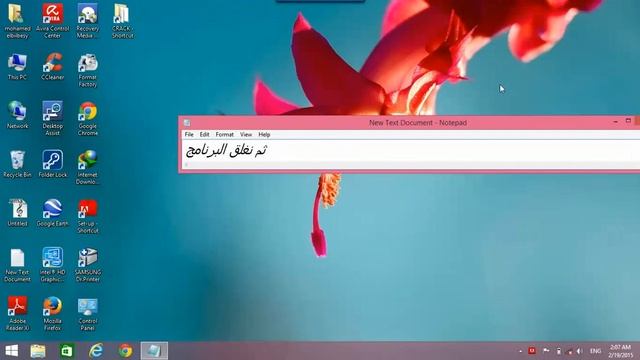Open Google Earth desktop icon

click(x=53, y=213)
